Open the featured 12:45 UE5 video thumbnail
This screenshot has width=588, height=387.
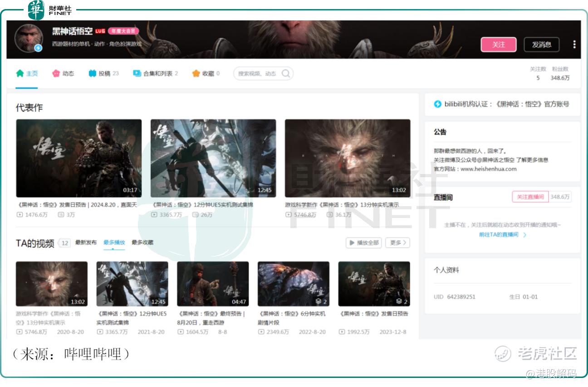tap(213, 158)
